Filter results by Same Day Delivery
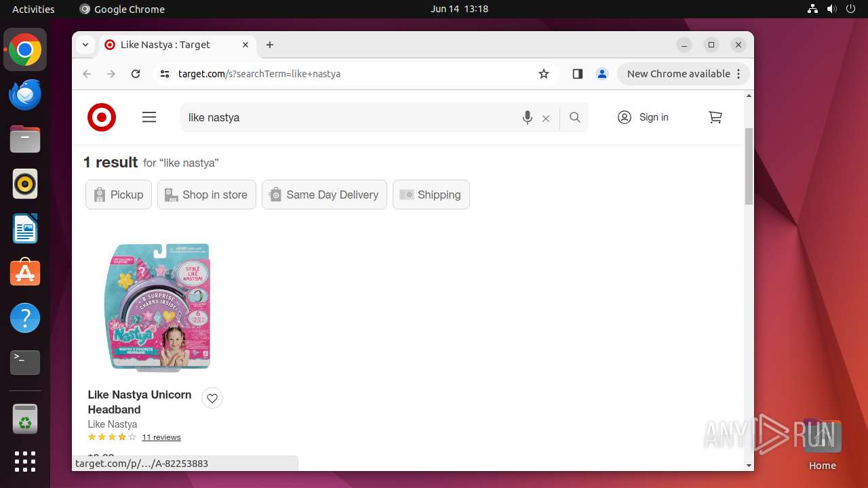Screen dimensions: 868x488 point(324,195)
